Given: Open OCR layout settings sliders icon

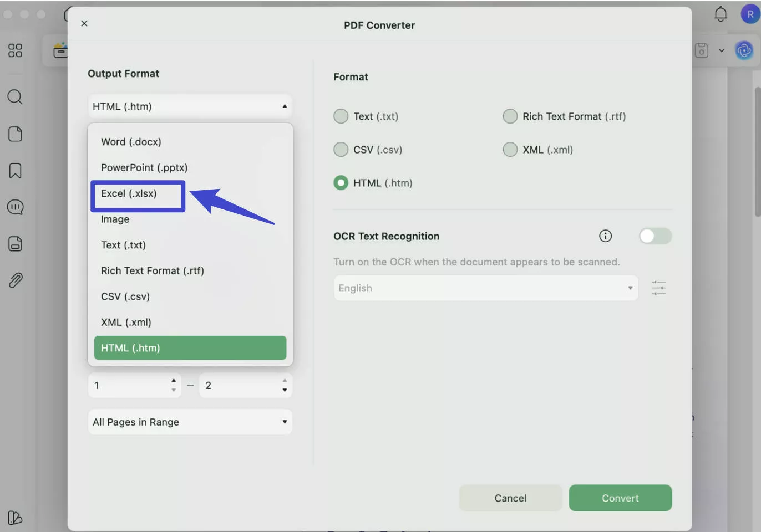Looking at the screenshot, I should click(x=658, y=288).
